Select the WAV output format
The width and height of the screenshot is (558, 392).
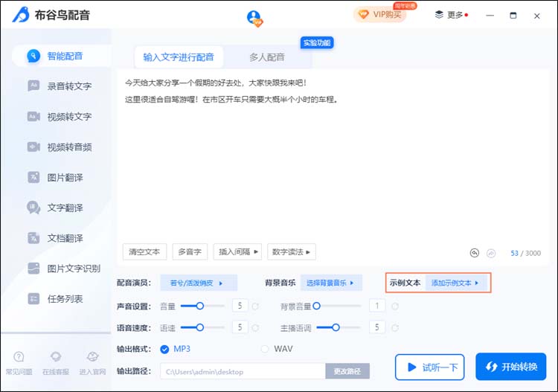tap(277, 349)
